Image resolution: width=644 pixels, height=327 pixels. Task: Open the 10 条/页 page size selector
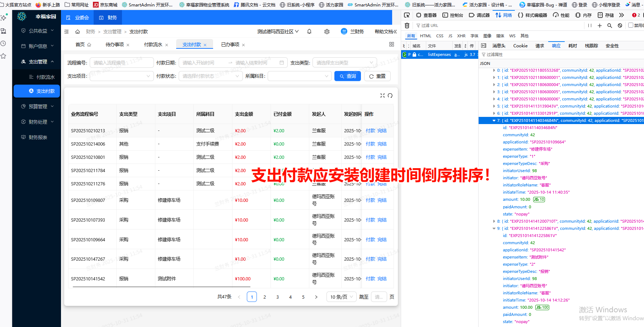342,297
